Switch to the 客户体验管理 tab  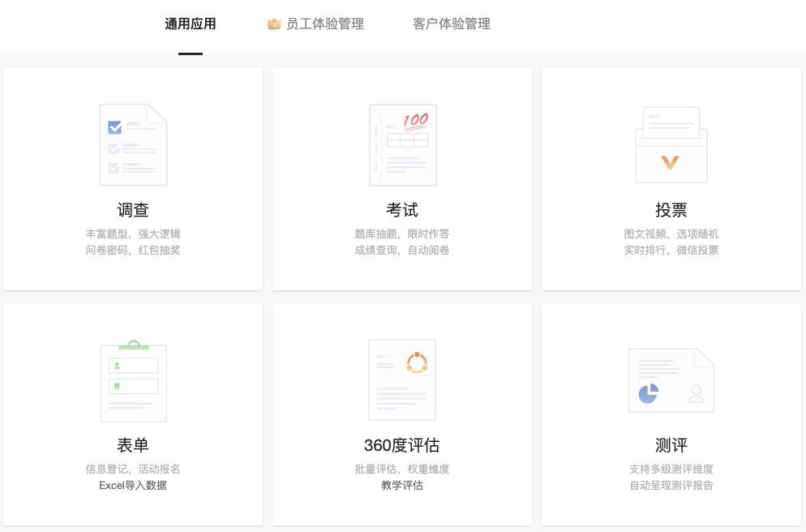450,24
